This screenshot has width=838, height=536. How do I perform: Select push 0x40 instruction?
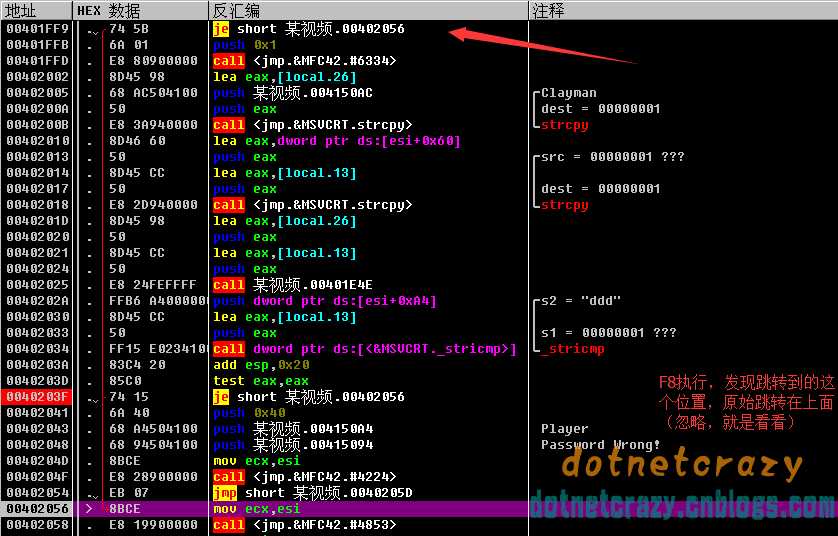pos(249,413)
